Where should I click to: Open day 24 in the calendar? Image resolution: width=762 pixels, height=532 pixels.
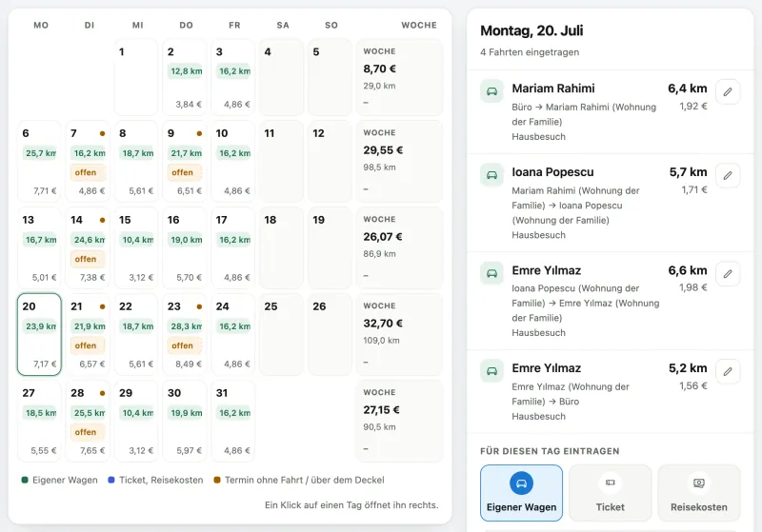233,334
